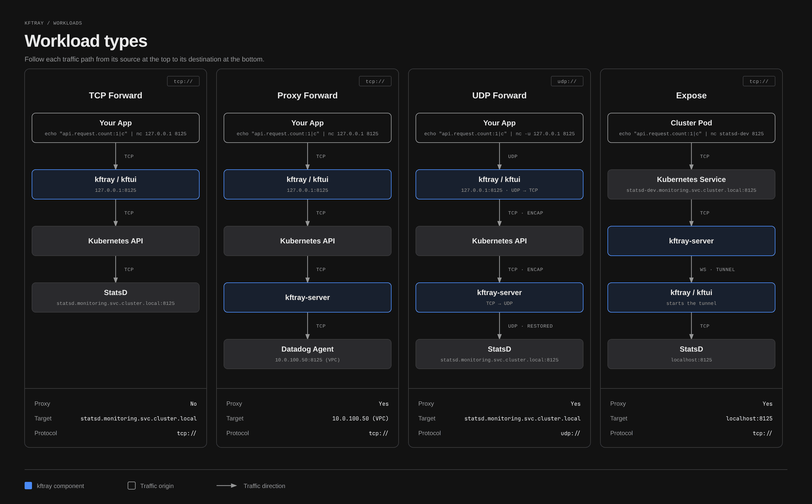This screenshot has width=812, height=504.
Task: Click the UDP · RESTORED connector label
Action: point(530,326)
